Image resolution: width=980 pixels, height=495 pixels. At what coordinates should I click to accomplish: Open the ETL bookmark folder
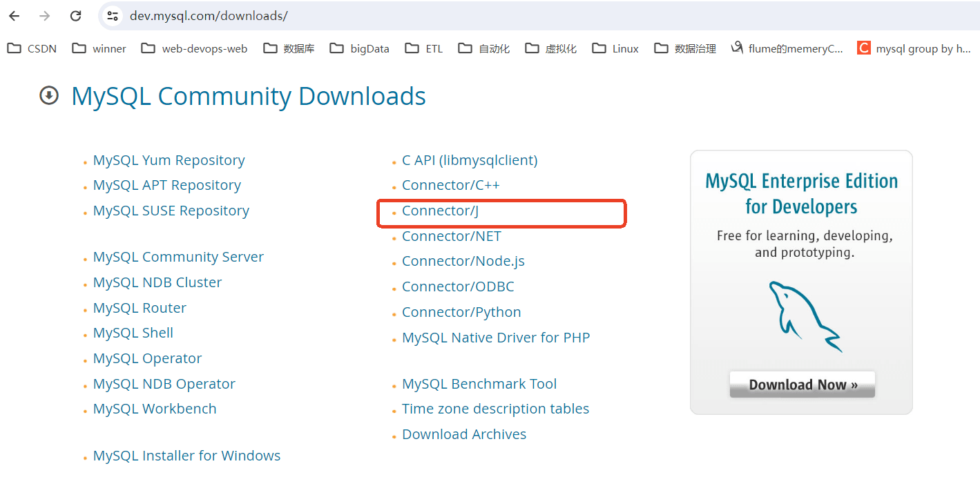coord(424,48)
